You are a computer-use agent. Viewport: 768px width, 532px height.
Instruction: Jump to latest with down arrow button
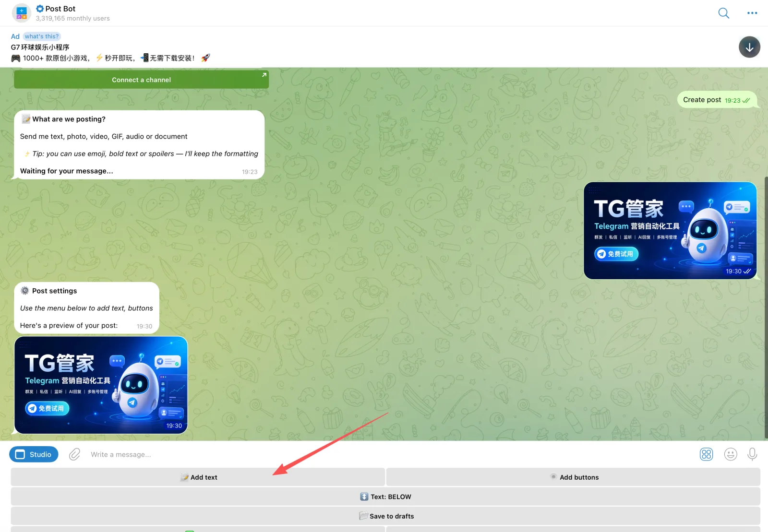[x=749, y=47]
